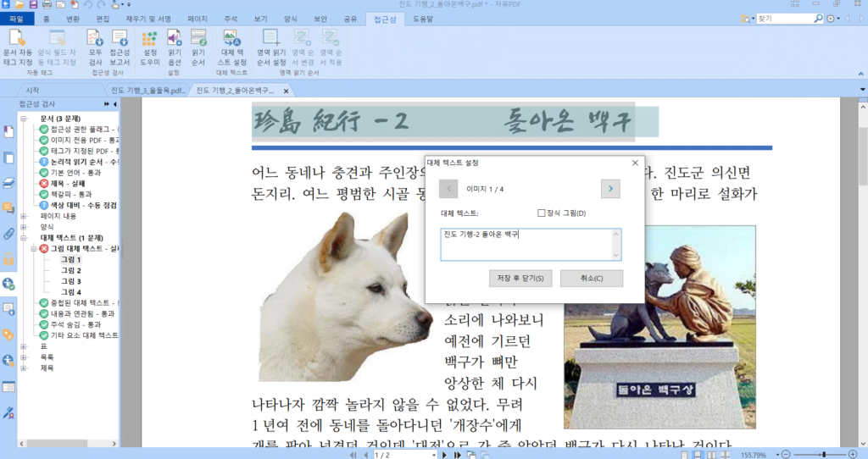Close the 진도 기행_2 document tab
The height and width of the screenshot is (459, 868).
pyautogui.click(x=287, y=91)
